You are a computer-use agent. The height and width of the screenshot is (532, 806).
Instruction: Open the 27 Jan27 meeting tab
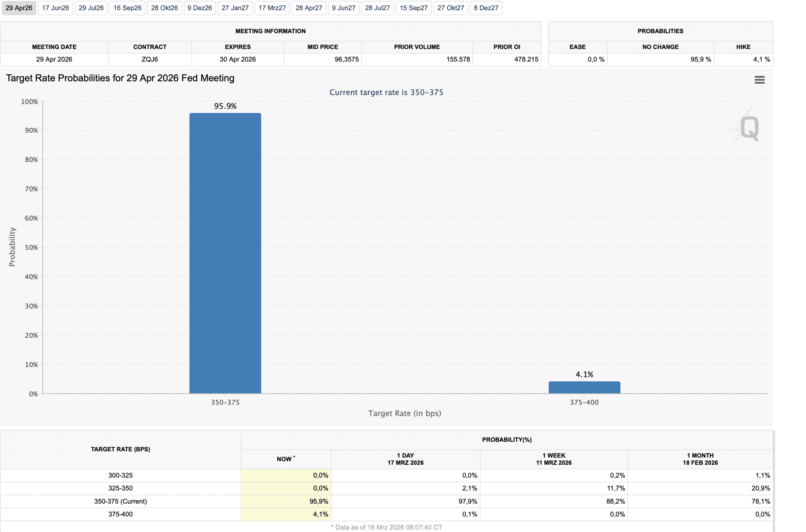click(235, 8)
